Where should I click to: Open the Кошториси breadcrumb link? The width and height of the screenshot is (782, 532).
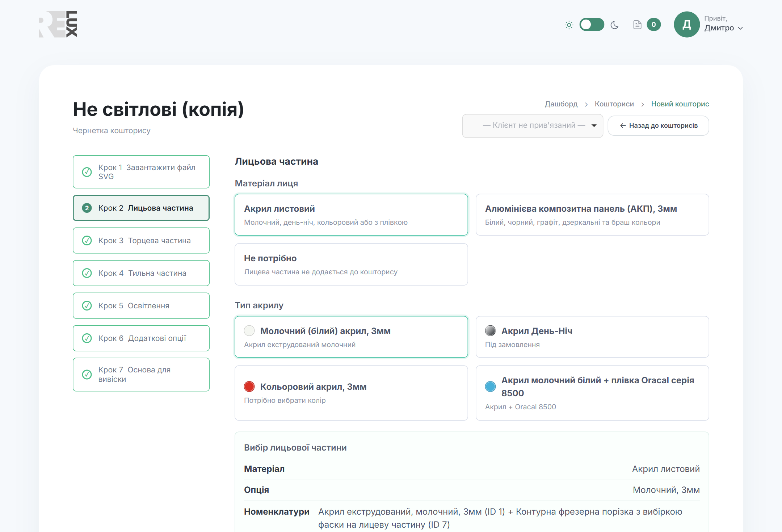(x=614, y=104)
